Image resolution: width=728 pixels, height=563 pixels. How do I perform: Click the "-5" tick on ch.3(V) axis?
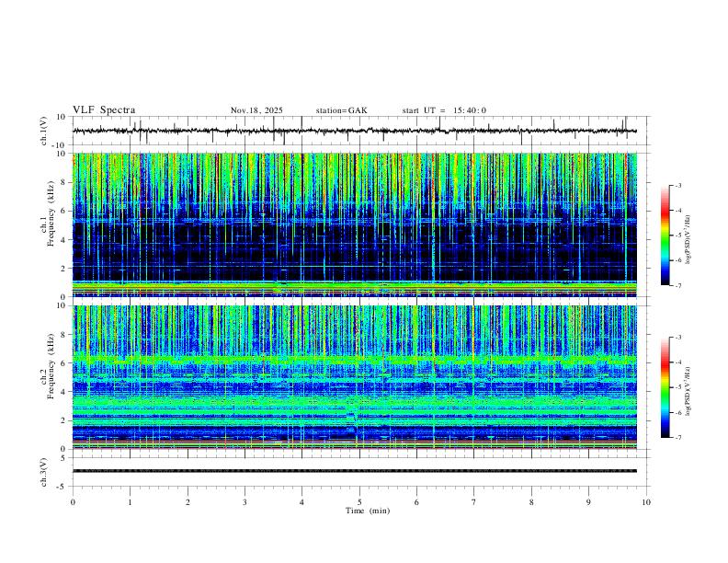[x=63, y=487]
